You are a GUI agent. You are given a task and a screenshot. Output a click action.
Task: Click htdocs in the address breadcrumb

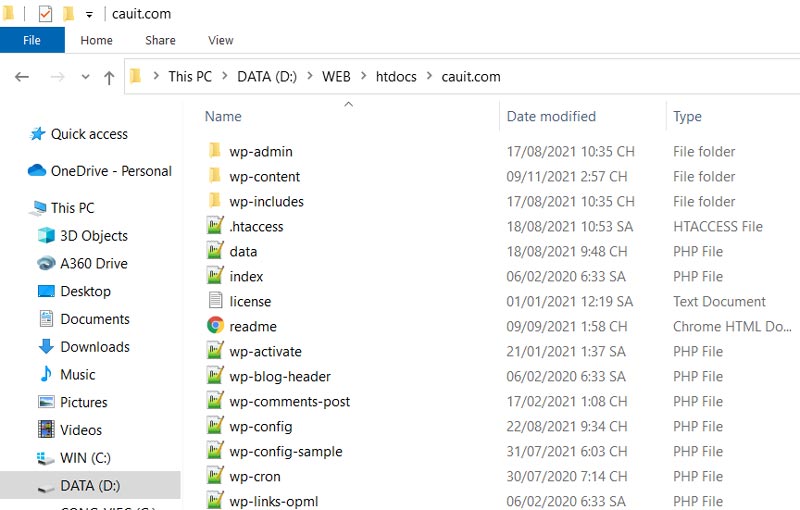tap(396, 76)
